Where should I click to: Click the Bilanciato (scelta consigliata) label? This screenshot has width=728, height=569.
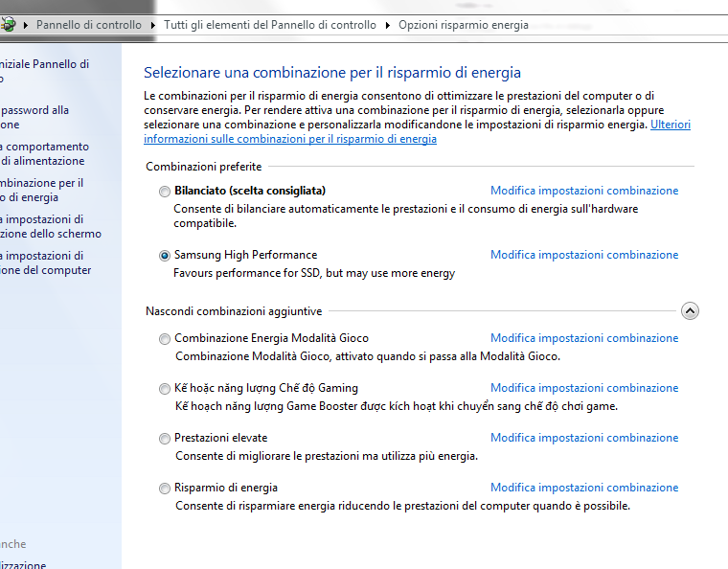pos(250,191)
